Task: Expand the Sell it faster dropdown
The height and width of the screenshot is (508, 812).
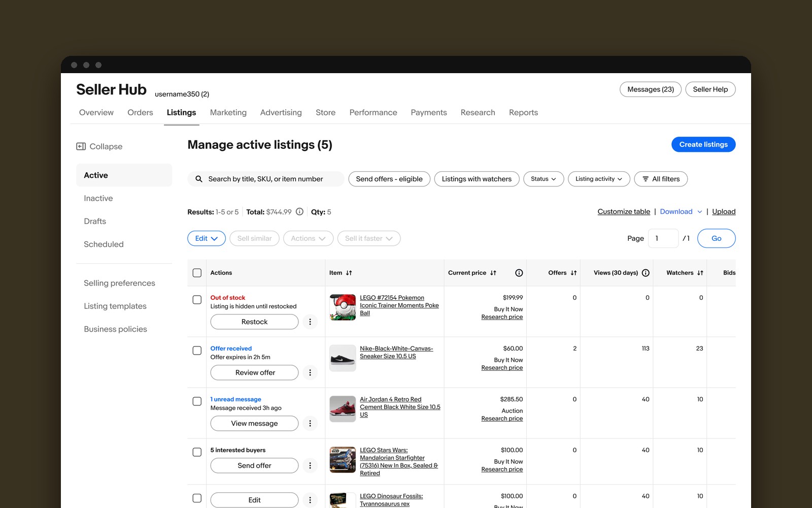Action: [x=369, y=238]
